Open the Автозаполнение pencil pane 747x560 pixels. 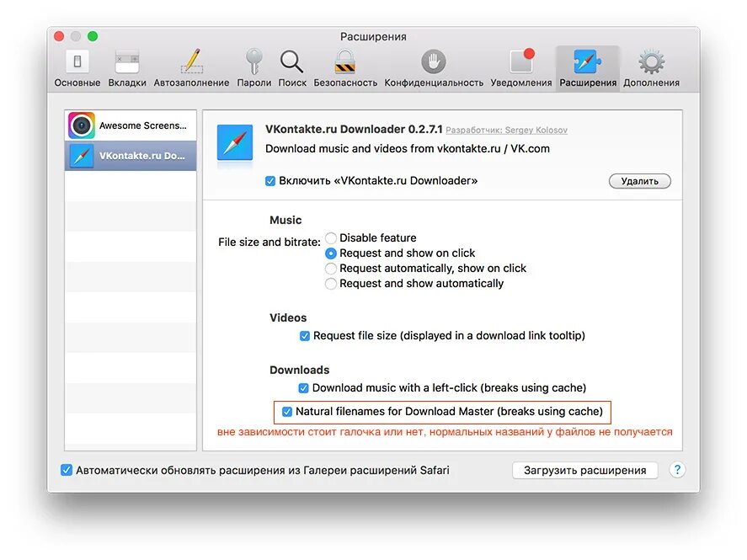191,68
